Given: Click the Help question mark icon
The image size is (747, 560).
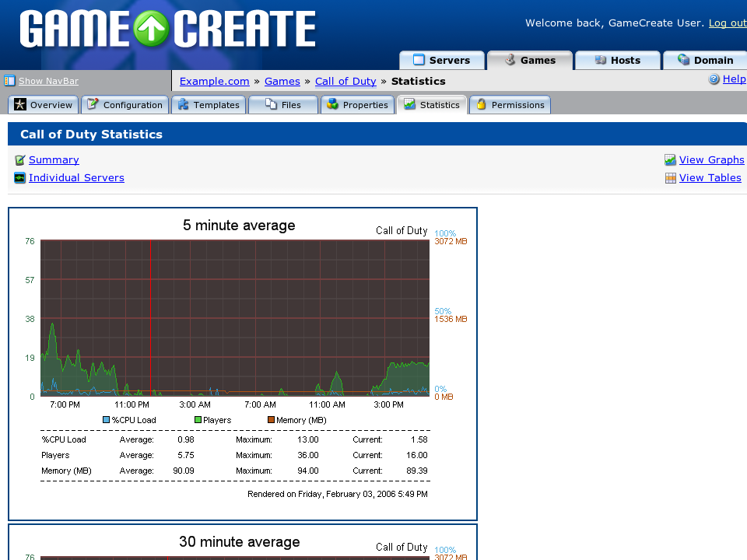Looking at the screenshot, I should [x=714, y=79].
